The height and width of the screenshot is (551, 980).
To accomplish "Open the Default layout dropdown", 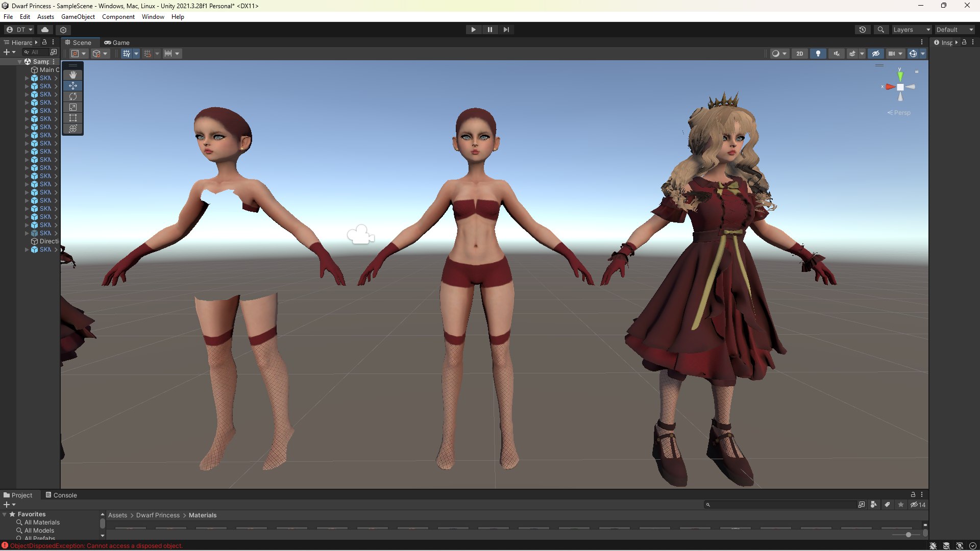I will click(955, 30).
